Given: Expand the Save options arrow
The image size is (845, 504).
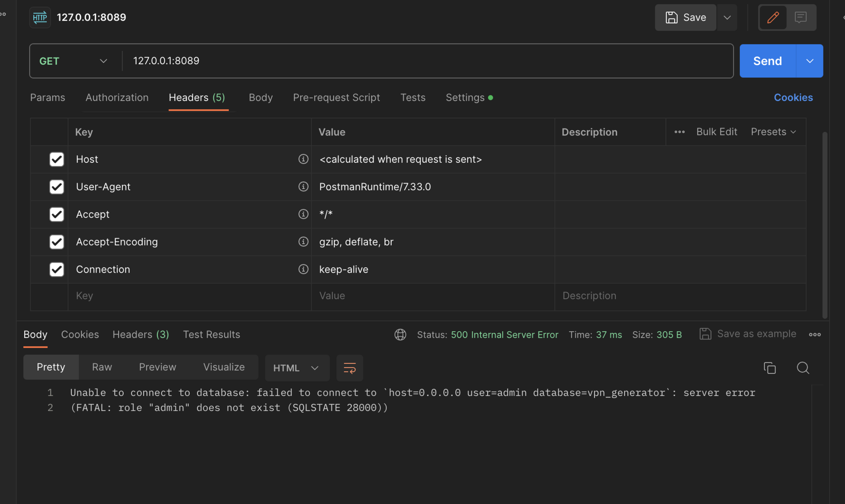Looking at the screenshot, I should coord(727,17).
